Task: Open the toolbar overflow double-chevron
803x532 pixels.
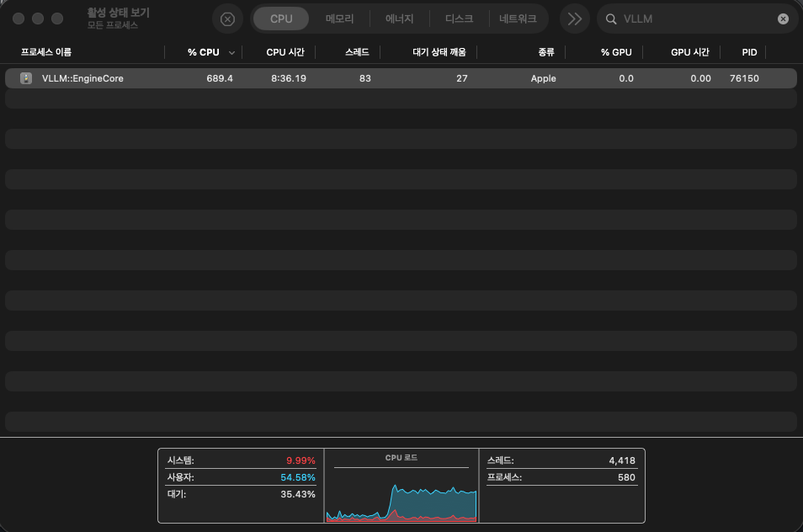Action: (575, 19)
